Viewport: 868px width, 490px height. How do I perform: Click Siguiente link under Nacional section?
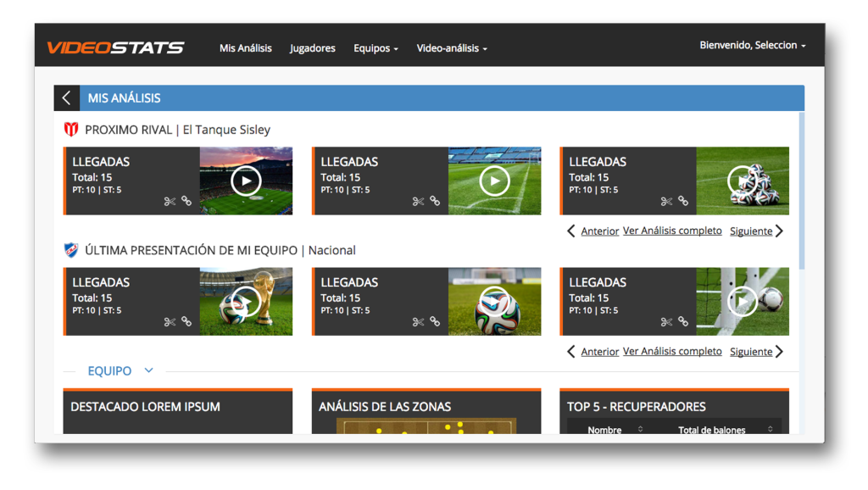click(x=751, y=352)
